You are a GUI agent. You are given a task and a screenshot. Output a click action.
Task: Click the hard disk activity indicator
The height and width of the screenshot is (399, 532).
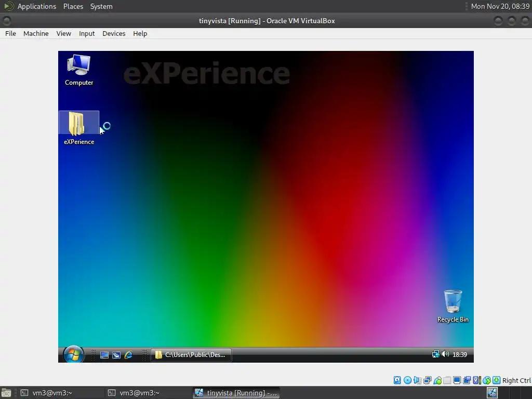click(397, 380)
